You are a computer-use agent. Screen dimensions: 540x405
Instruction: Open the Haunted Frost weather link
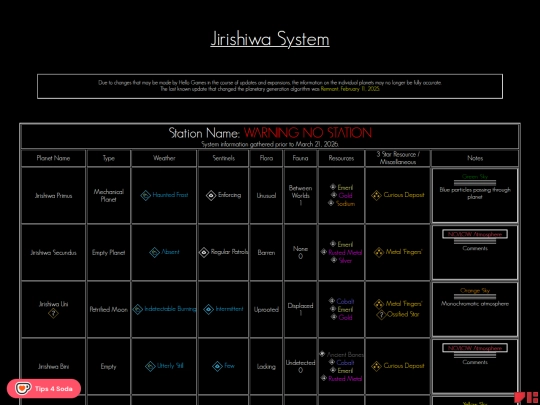click(x=170, y=195)
